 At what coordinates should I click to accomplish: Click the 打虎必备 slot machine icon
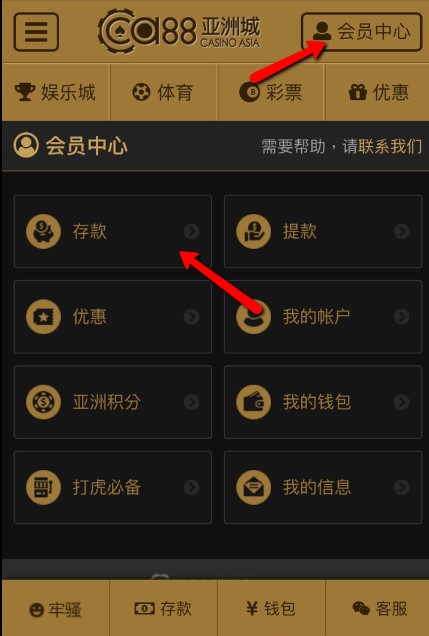[43, 487]
